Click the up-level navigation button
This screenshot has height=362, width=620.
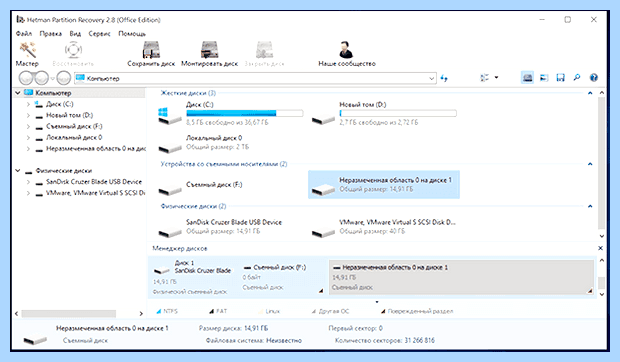click(64, 78)
